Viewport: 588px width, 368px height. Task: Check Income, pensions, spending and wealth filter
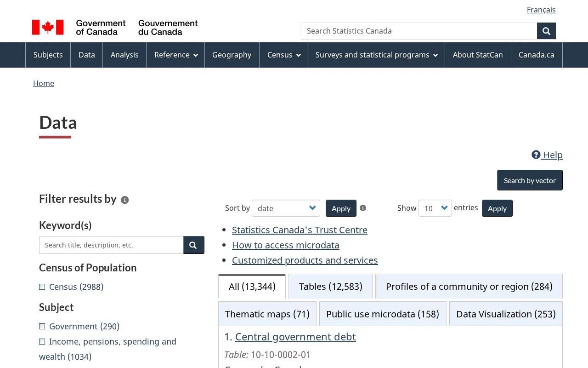pyautogui.click(x=42, y=342)
